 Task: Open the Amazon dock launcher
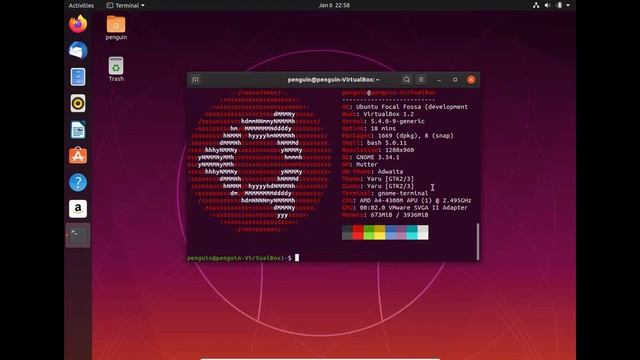click(x=78, y=209)
